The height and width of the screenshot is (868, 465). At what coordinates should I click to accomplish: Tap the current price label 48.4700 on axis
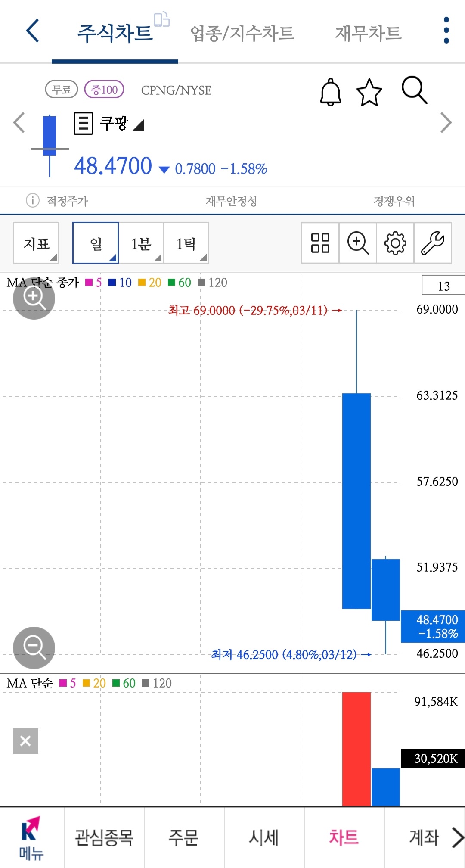(433, 626)
